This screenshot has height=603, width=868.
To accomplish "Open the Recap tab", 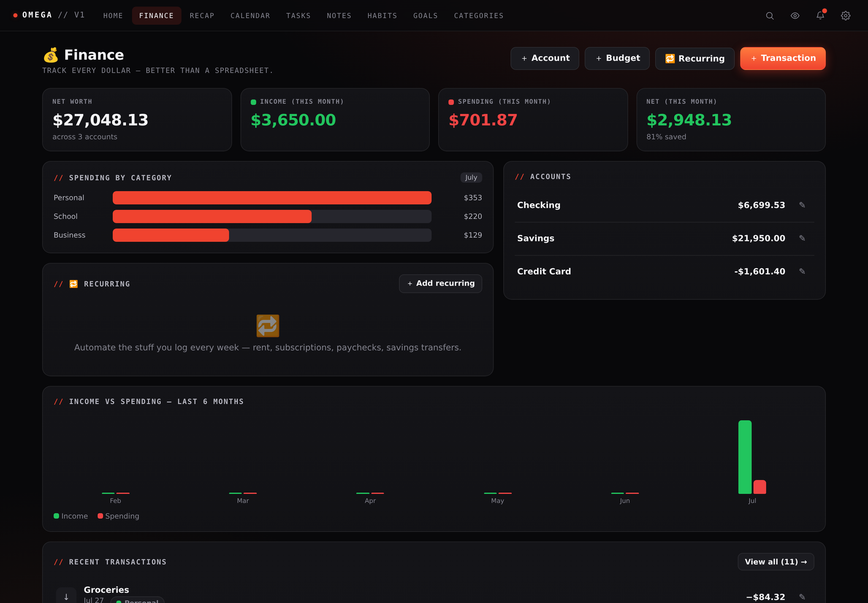I will click(x=202, y=16).
